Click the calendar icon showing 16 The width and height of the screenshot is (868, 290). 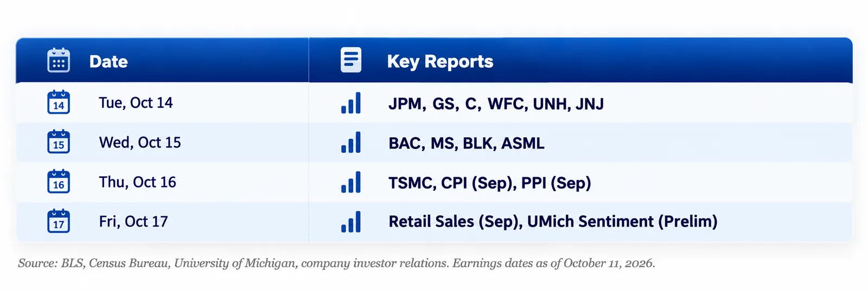[x=59, y=182]
